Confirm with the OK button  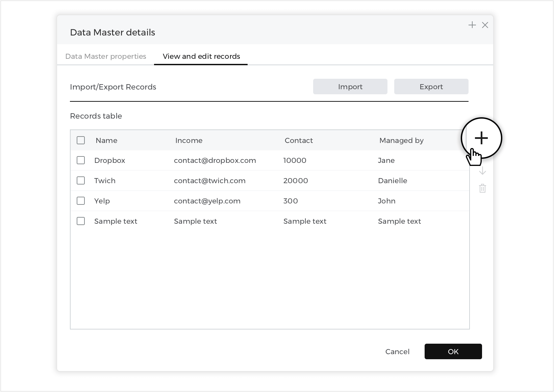(453, 351)
